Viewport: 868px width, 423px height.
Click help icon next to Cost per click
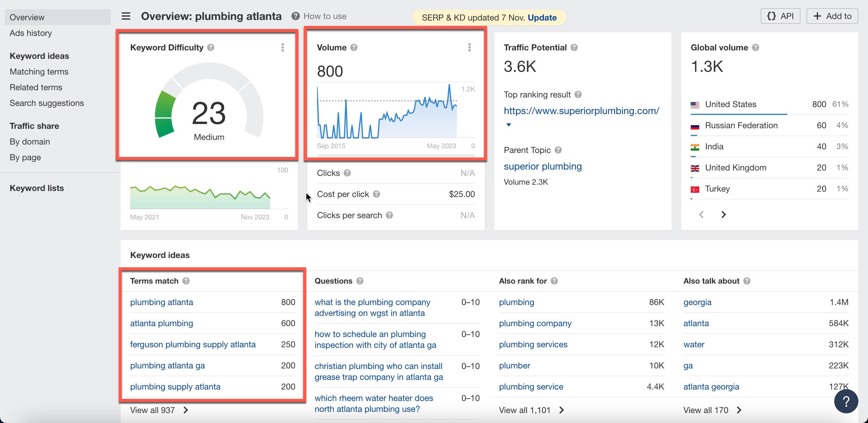(x=376, y=194)
